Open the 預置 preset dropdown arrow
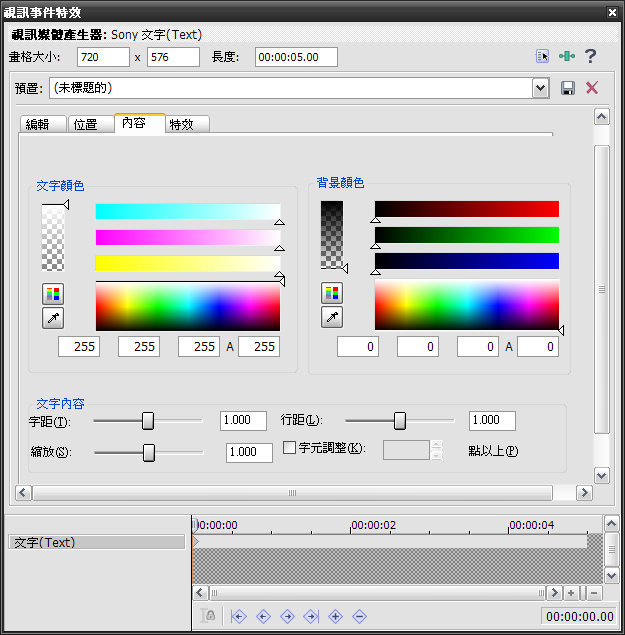 click(540, 88)
